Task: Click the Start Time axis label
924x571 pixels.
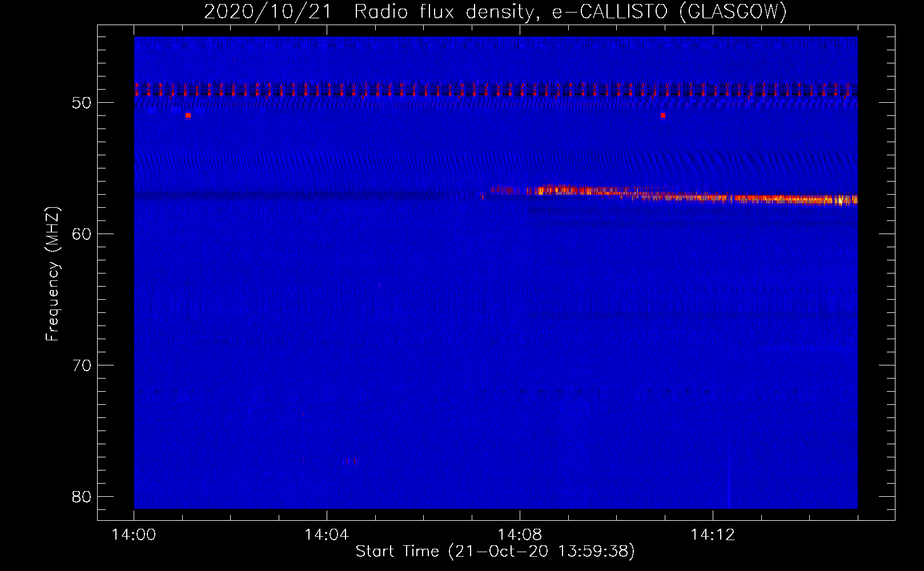Action: [495, 552]
